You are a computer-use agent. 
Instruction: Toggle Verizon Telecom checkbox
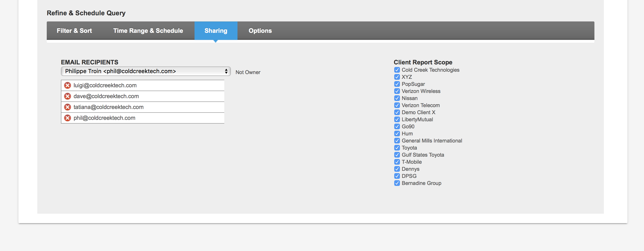click(397, 105)
